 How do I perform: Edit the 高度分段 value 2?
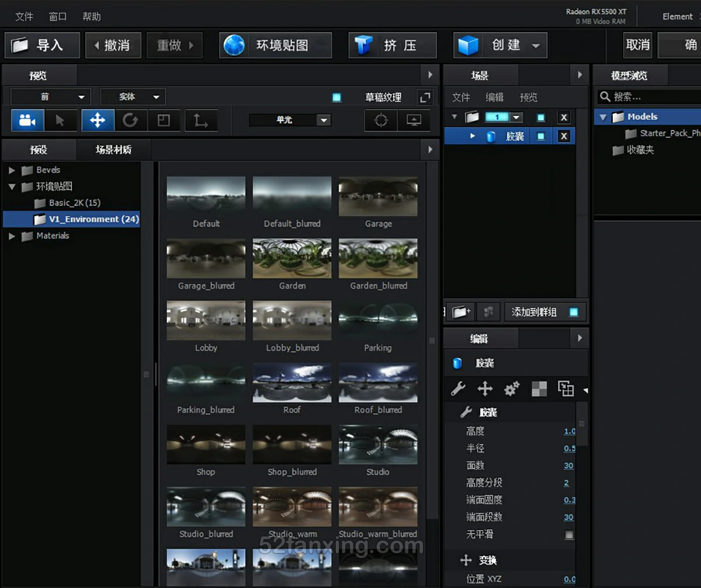[x=567, y=483]
